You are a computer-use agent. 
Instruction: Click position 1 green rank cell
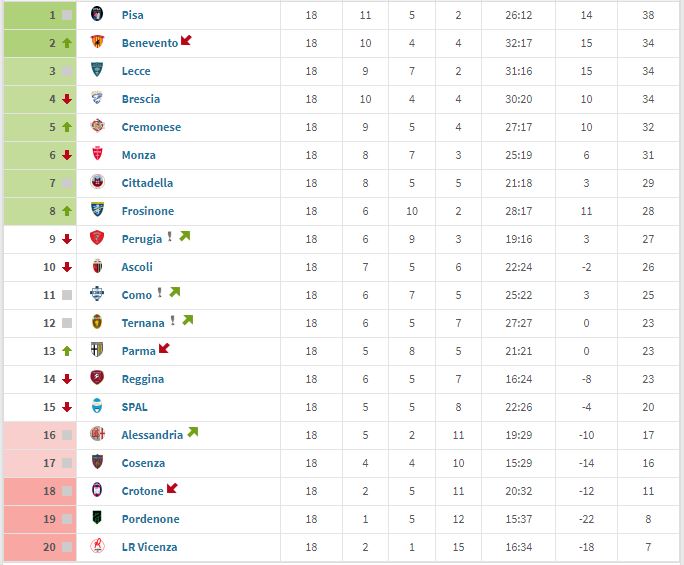[x=40, y=15]
